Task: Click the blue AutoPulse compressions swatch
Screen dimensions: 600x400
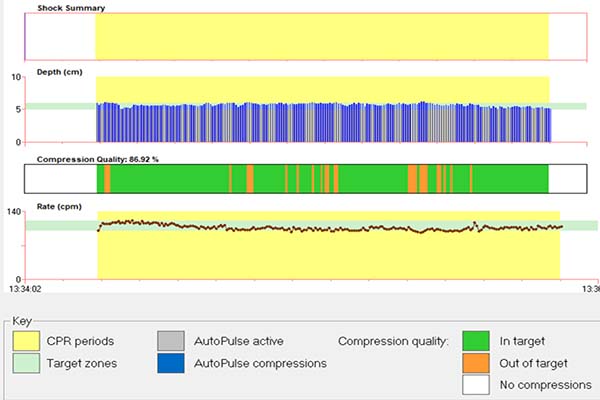Action: (x=171, y=363)
